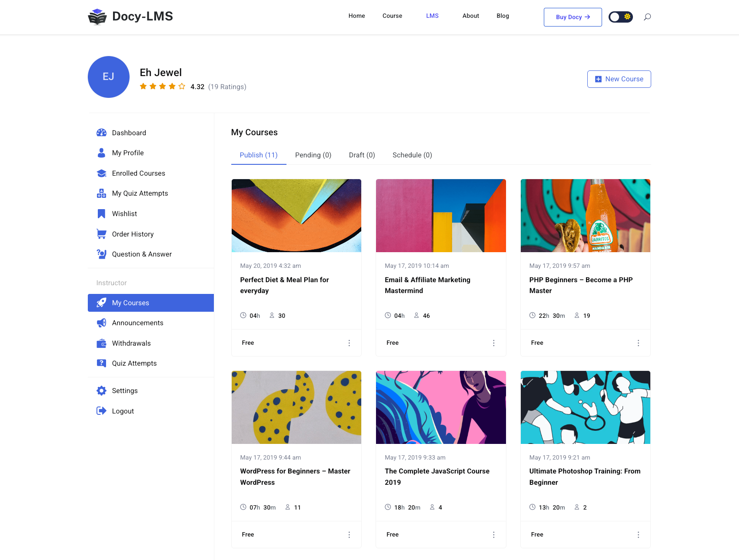Click the clock icon on JavaScript Course card
This screenshot has height=560, width=739.
tap(388, 507)
